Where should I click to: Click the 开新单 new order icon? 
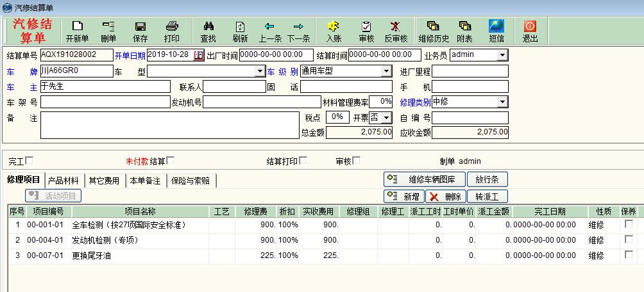point(77,27)
